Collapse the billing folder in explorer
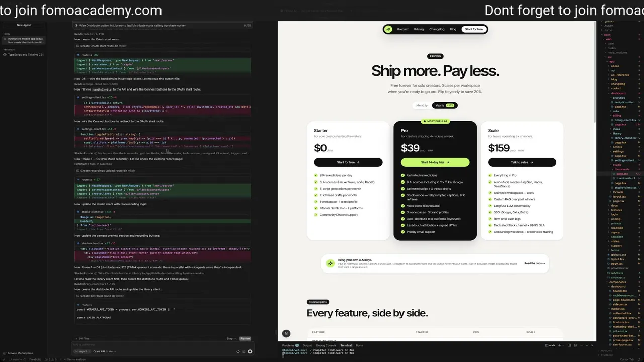Screen dimensions: 644x362 pyautogui.click(x=617, y=115)
